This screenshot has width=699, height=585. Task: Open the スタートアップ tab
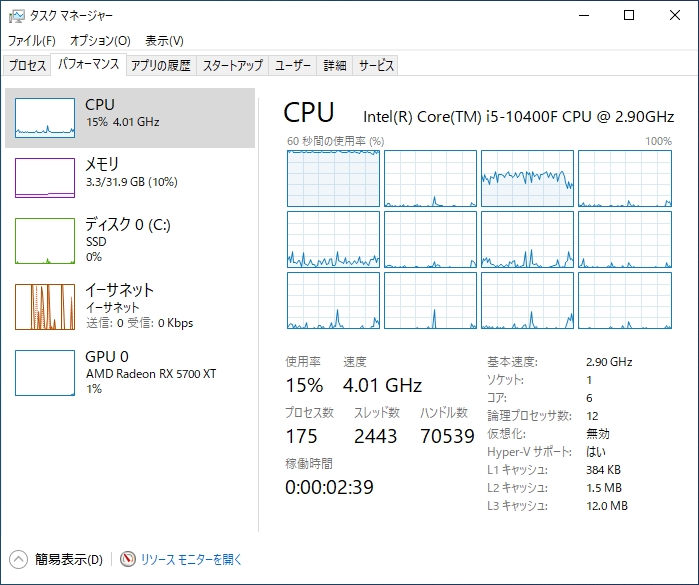(x=233, y=66)
